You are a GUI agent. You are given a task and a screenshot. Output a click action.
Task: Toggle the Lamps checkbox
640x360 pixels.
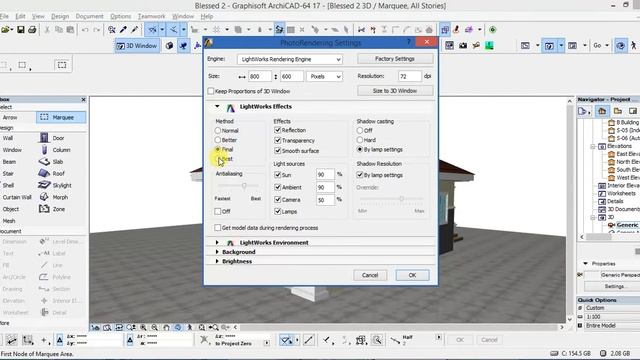[x=278, y=211]
